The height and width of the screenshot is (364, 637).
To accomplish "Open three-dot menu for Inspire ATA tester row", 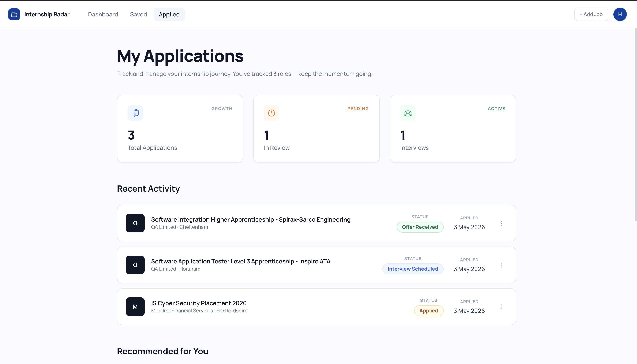I will point(501,265).
